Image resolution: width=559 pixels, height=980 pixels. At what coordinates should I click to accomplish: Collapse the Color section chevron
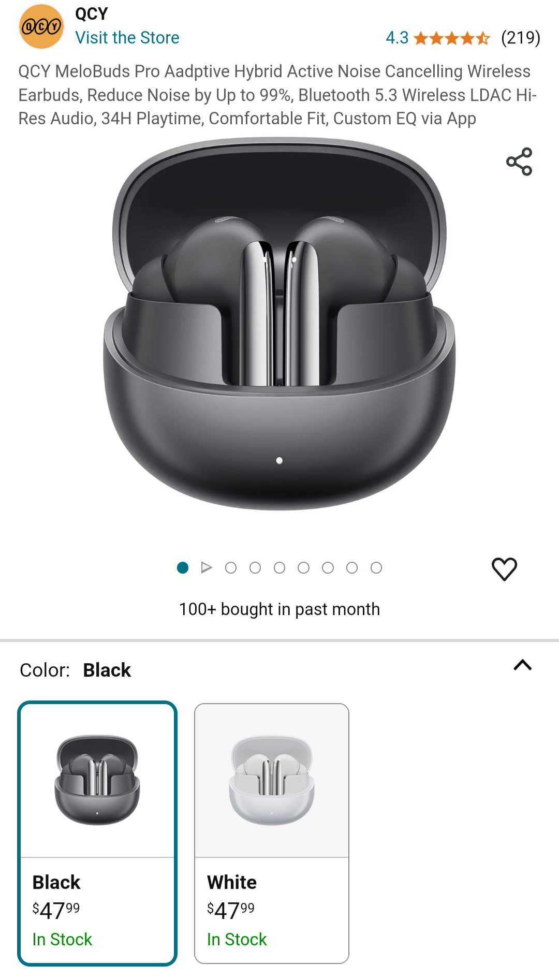point(523,665)
